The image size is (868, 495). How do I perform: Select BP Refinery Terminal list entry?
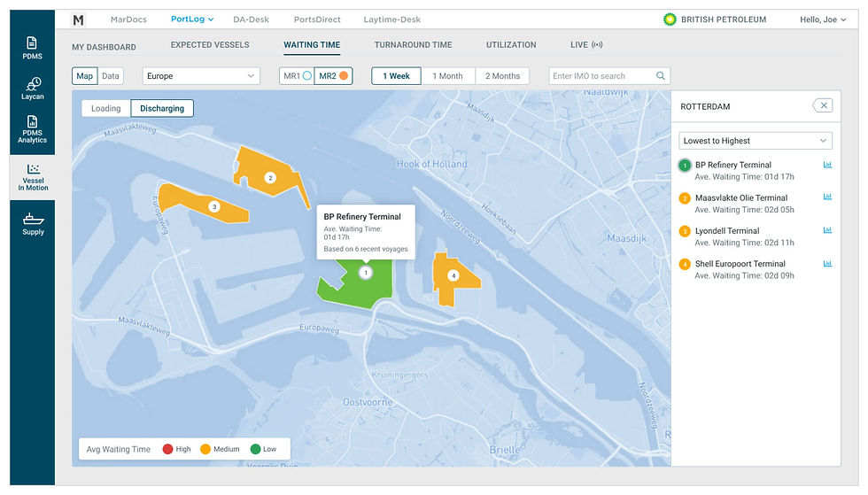point(756,171)
